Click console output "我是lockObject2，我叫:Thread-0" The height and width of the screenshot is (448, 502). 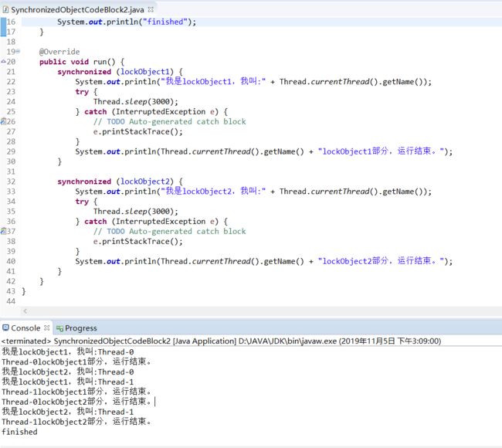(x=68, y=372)
